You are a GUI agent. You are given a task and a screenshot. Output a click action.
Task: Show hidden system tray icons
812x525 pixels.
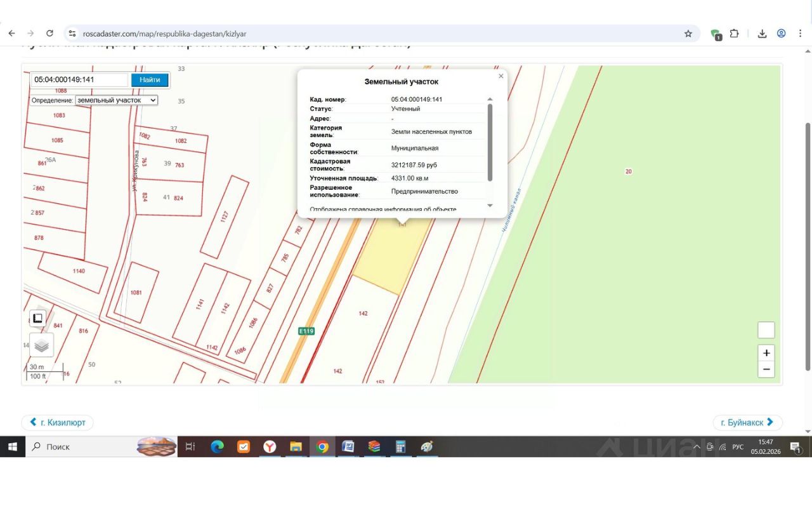tap(697, 447)
